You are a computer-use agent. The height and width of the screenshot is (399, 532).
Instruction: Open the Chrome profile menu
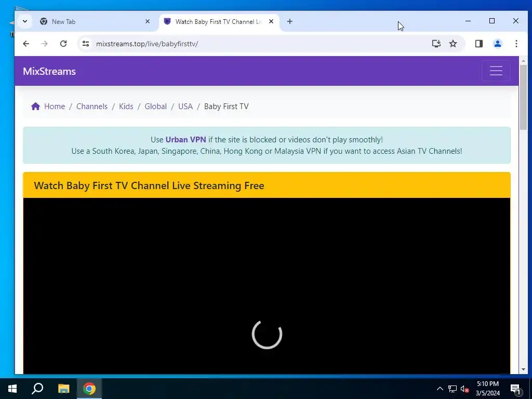498,44
